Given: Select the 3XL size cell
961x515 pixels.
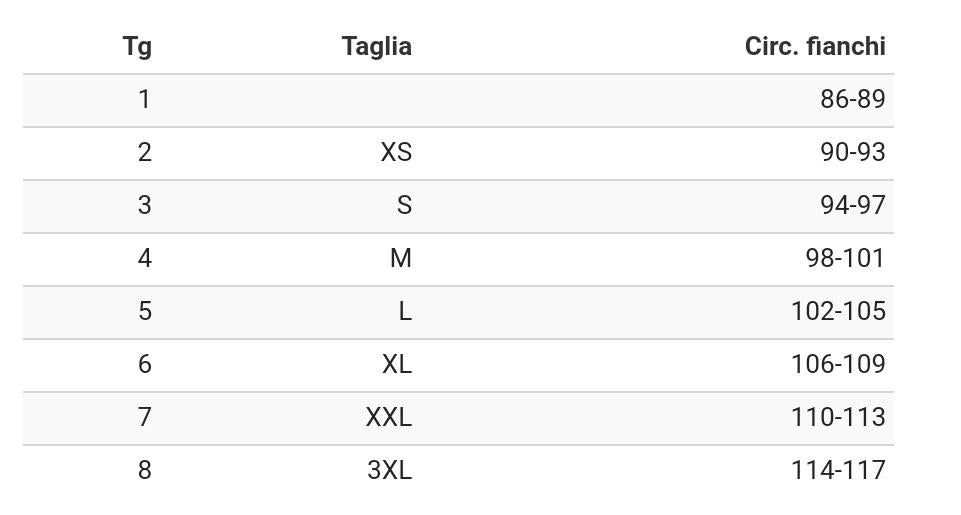Looking at the screenshot, I should (389, 470).
